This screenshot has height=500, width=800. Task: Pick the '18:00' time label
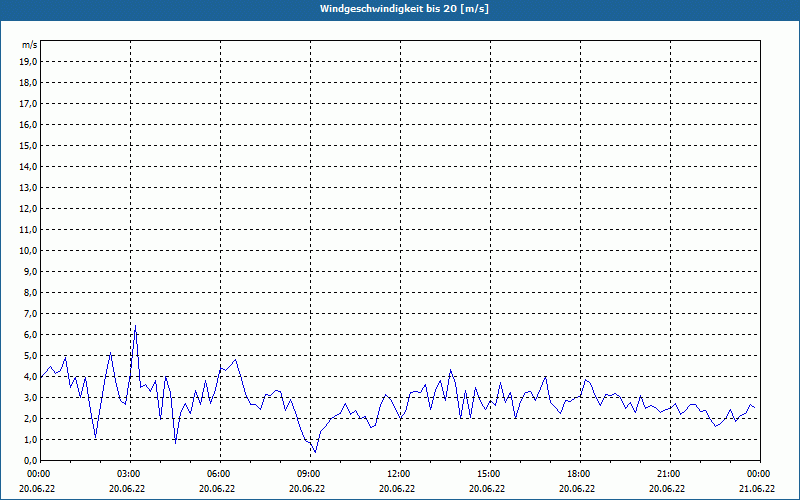point(580,474)
